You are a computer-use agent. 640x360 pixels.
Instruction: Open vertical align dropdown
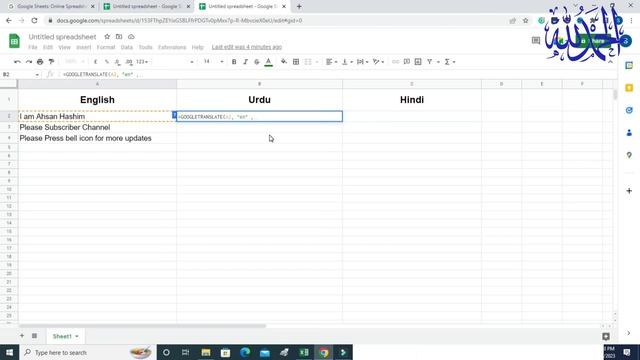click(x=347, y=62)
